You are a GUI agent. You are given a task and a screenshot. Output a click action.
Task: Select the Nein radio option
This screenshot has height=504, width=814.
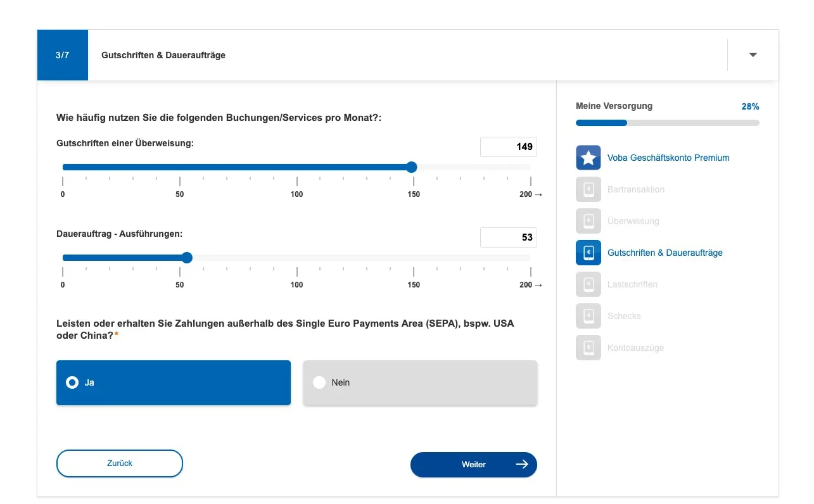[420, 382]
